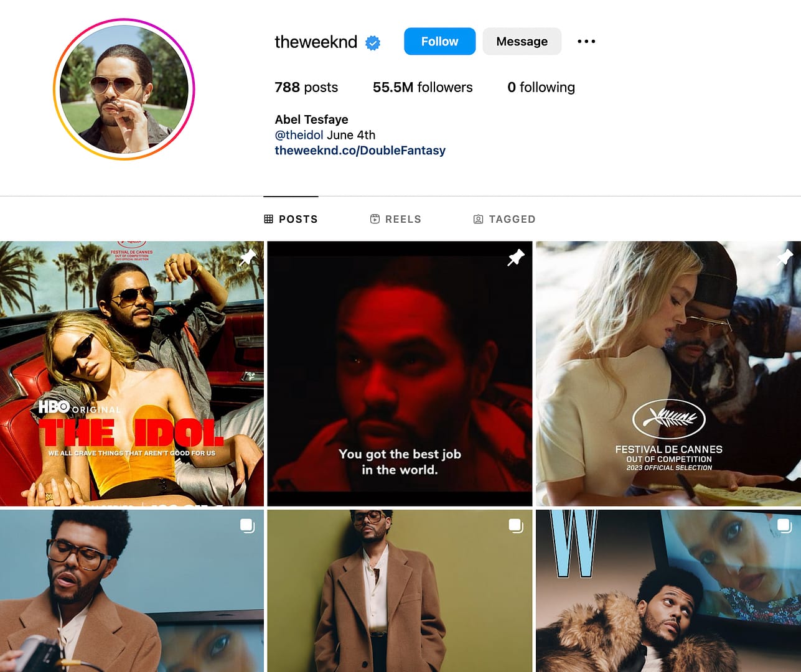Switch to the Tagged tab
This screenshot has width=801, height=672.
coord(504,219)
